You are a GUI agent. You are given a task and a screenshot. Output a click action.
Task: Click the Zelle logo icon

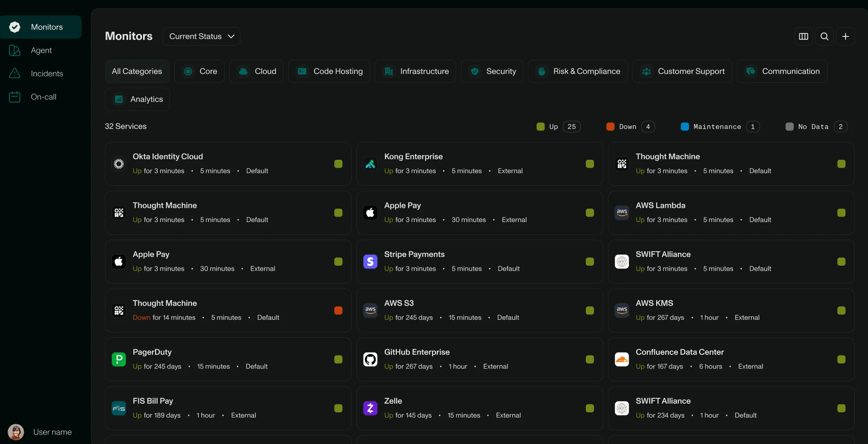(x=370, y=408)
